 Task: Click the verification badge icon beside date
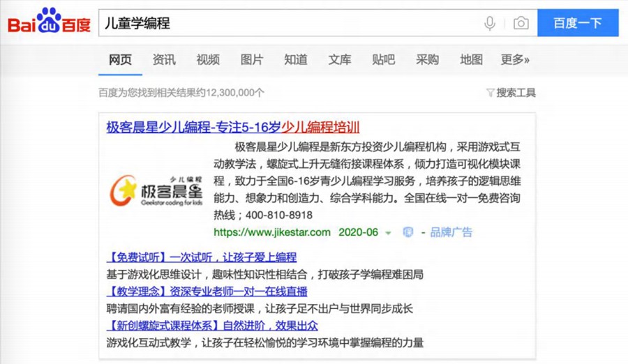[408, 232]
